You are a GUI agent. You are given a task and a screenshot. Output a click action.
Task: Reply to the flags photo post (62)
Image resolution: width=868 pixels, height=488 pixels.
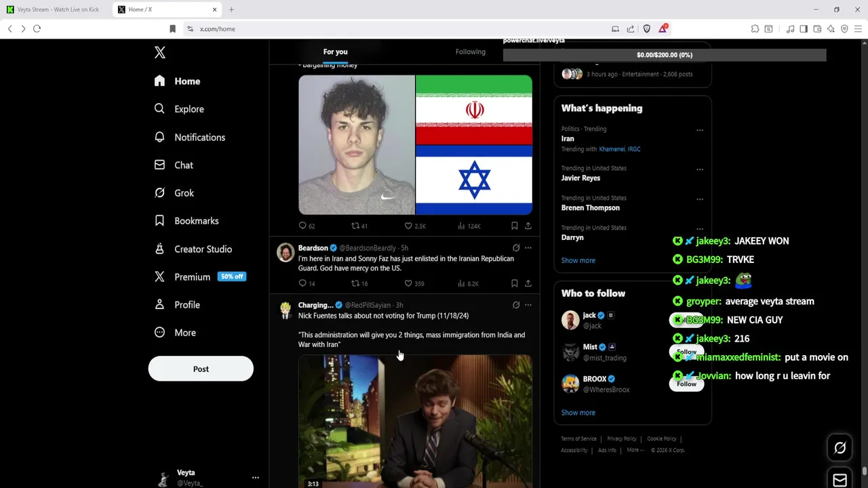click(307, 226)
